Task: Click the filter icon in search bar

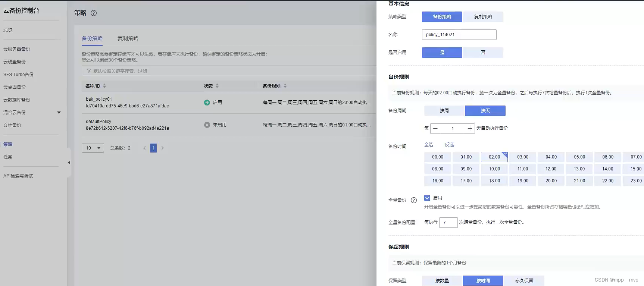Action: tap(88, 71)
